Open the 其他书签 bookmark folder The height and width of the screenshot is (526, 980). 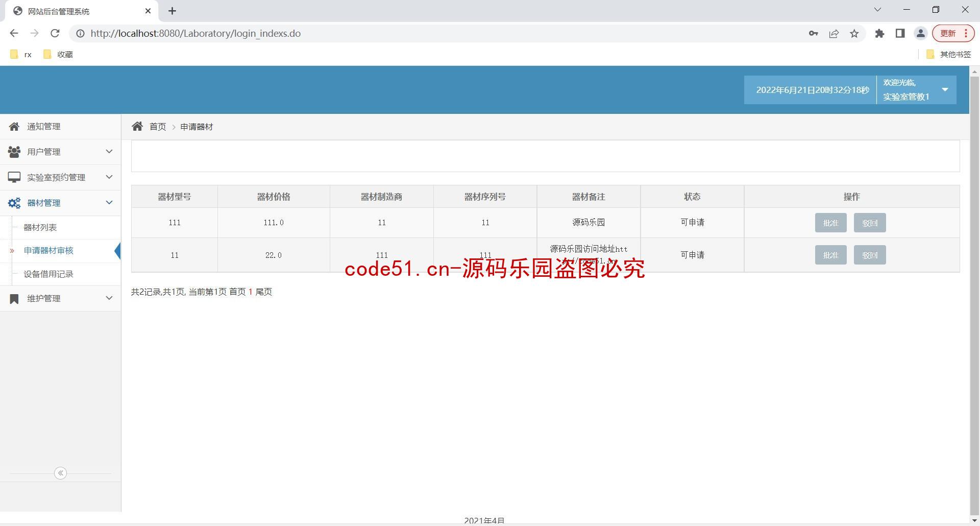click(948, 54)
